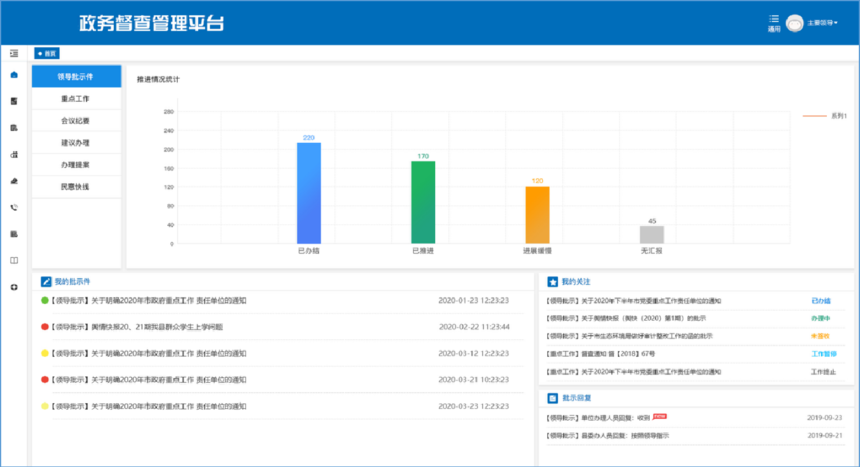Click the 已推进 axis label under the chart
This screenshot has width=860, height=467.
(x=423, y=250)
